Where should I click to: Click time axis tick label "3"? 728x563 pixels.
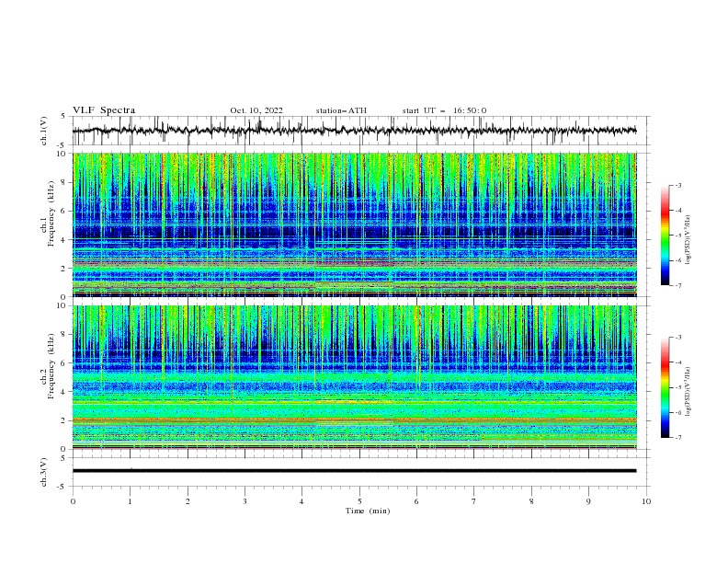click(x=245, y=501)
